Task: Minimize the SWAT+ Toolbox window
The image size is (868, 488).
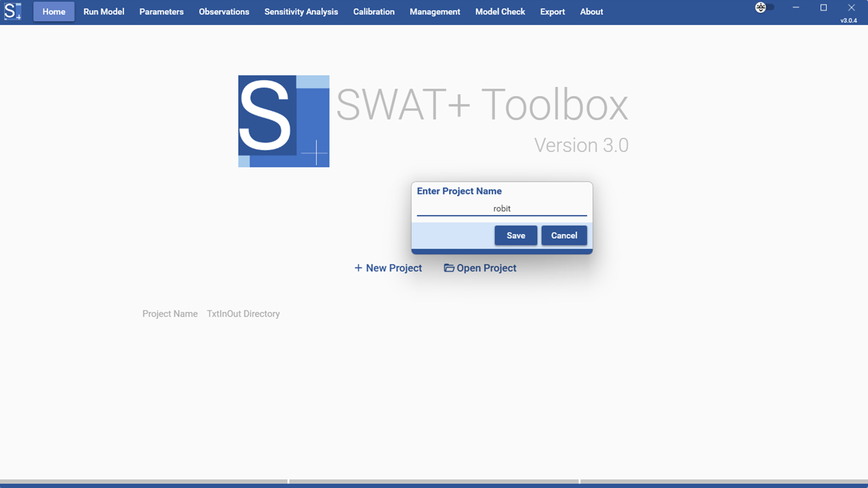Action: [x=795, y=7]
